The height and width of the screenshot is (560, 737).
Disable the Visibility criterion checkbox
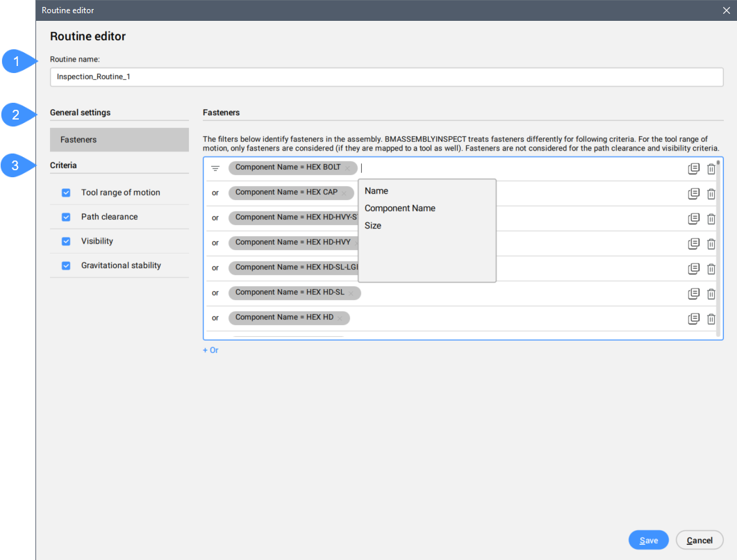tap(67, 241)
